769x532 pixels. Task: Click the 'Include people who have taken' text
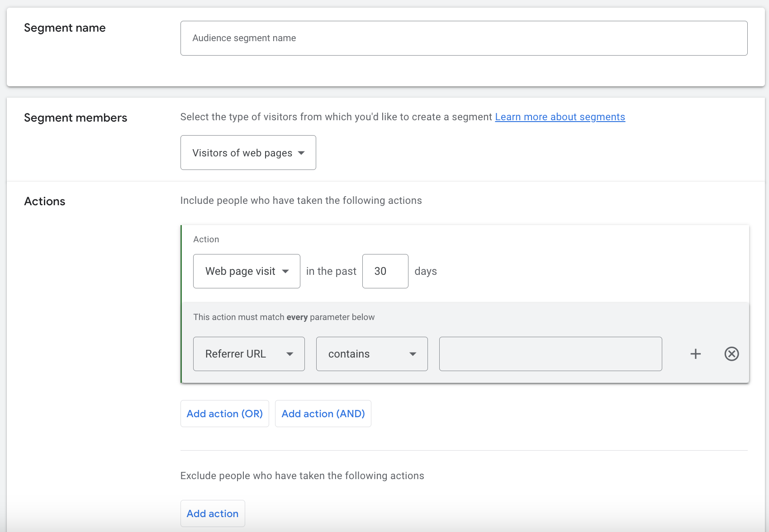click(x=301, y=201)
